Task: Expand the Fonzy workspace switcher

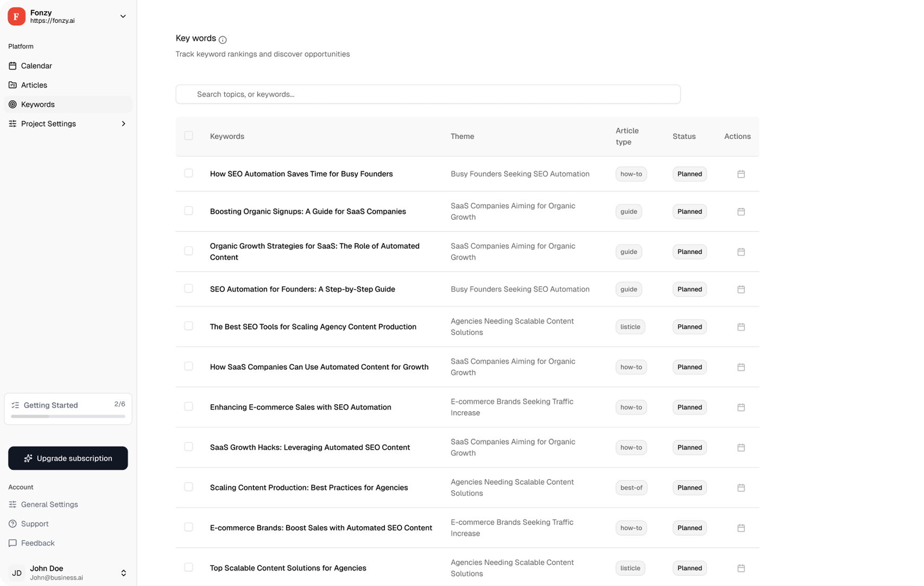Action: [x=123, y=16]
